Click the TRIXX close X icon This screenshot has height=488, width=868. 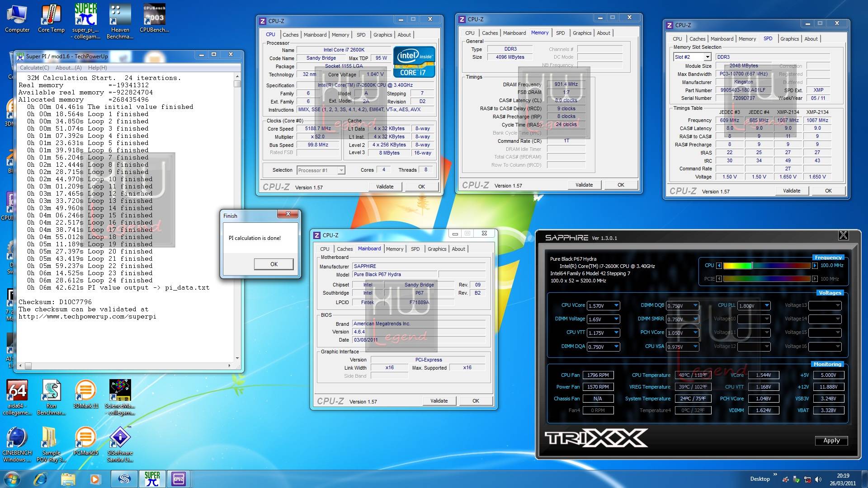point(843,235)
